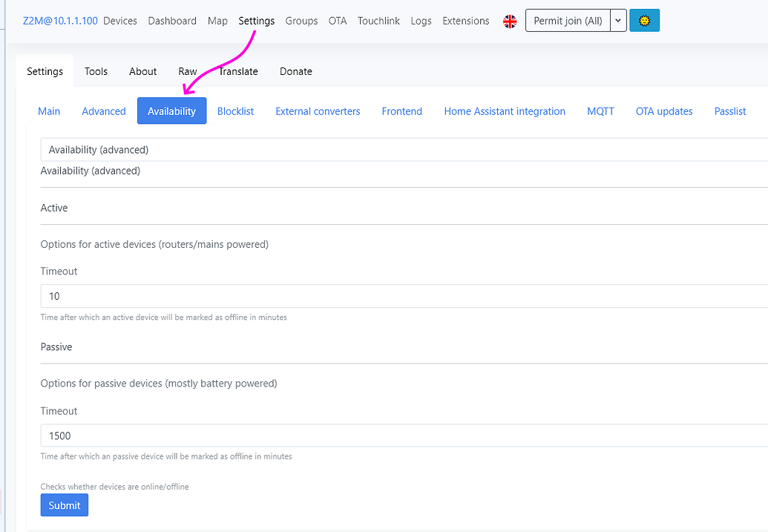The width and height of the screenshot is (768, 532).
Task: Open the Permit join dropdown arrow
Action: point(618,20)
